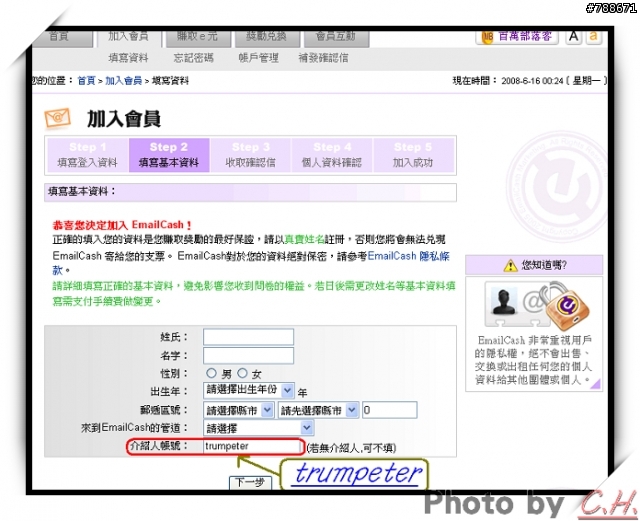
Task: Select the 忘記密碼 submenu item
Action: tap(193, 58)
